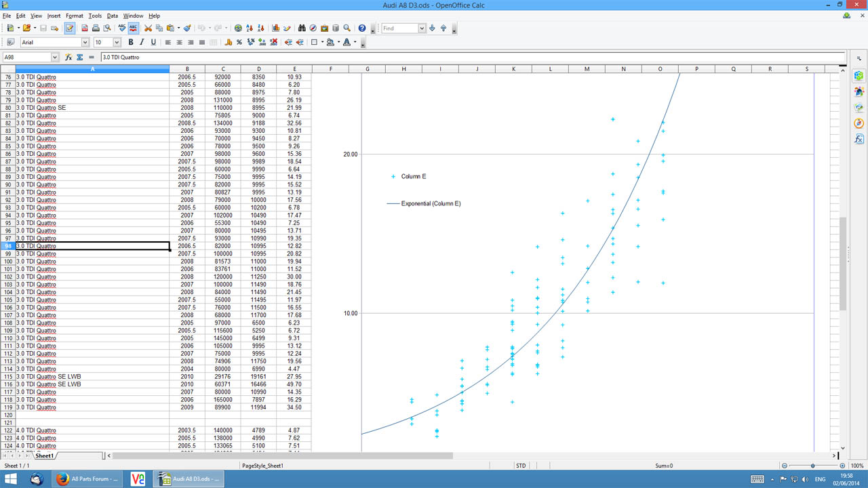The height and width of the screenshot is (488, 868).
Task: Click the Copy icon
Action: click(159, 28)
